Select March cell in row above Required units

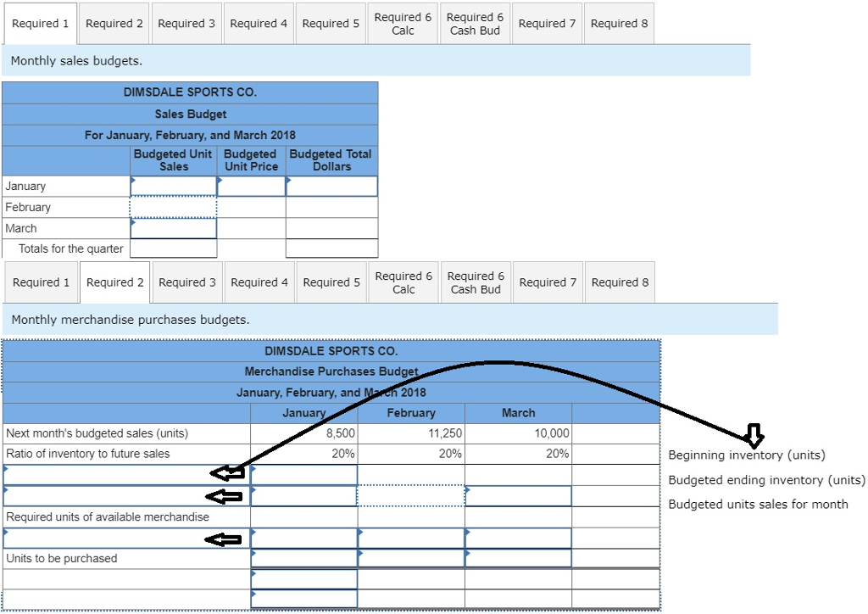click(x=518, y=496)
